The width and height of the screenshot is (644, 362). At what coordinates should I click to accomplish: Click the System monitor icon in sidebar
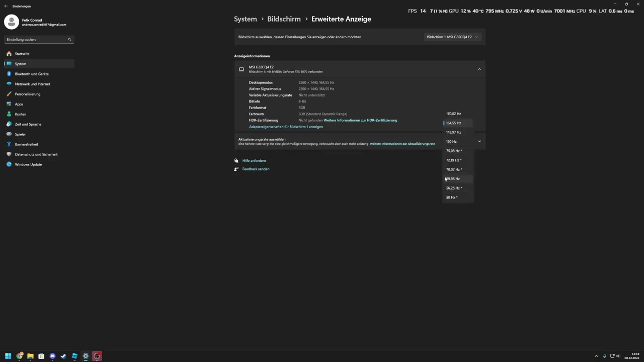[9, 64]
